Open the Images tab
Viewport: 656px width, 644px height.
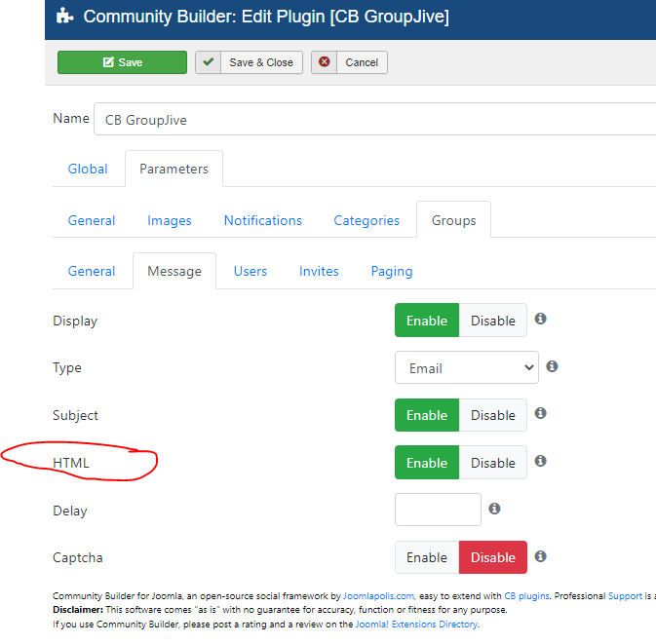(169, 220)
